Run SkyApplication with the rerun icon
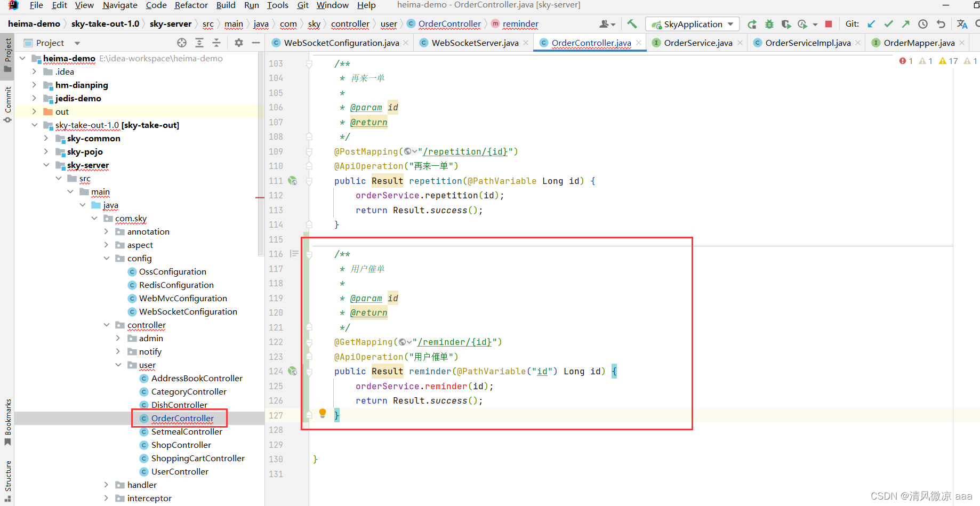This screenshot has width=980, height=506. point(752,24)
